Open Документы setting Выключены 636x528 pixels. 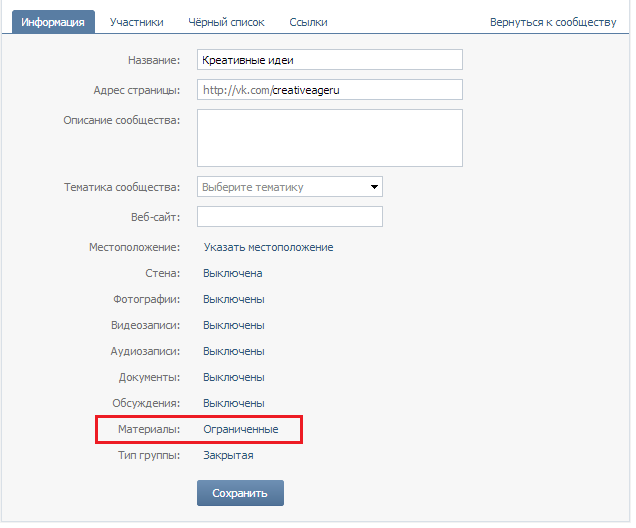234,377
